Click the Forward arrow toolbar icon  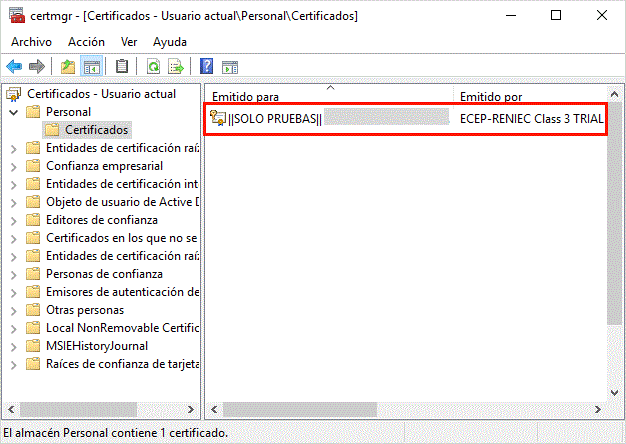[36, 67]
